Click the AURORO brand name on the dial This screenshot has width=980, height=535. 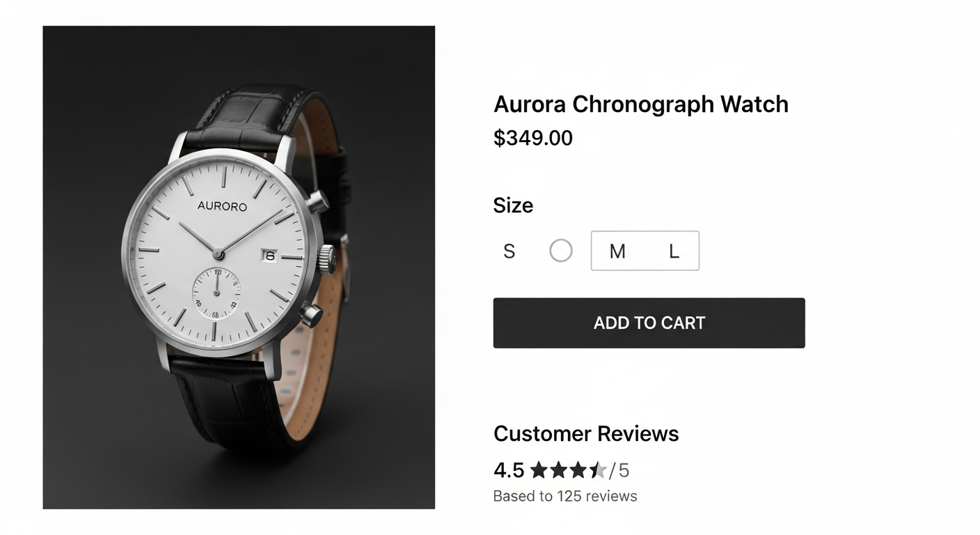point(222,206)
